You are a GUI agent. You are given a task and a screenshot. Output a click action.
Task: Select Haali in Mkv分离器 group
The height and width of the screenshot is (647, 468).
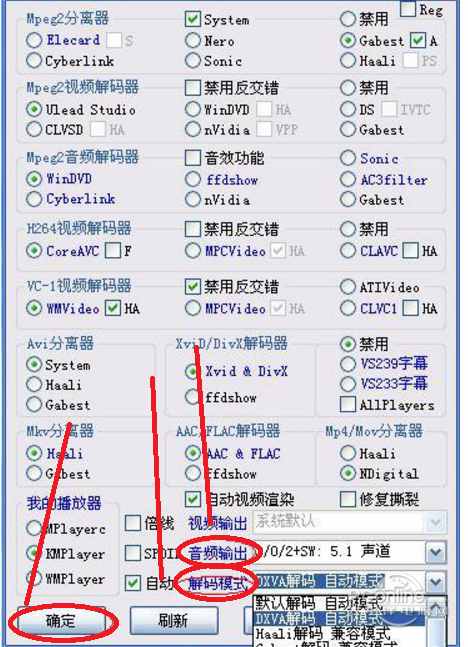tap(33, 453)
